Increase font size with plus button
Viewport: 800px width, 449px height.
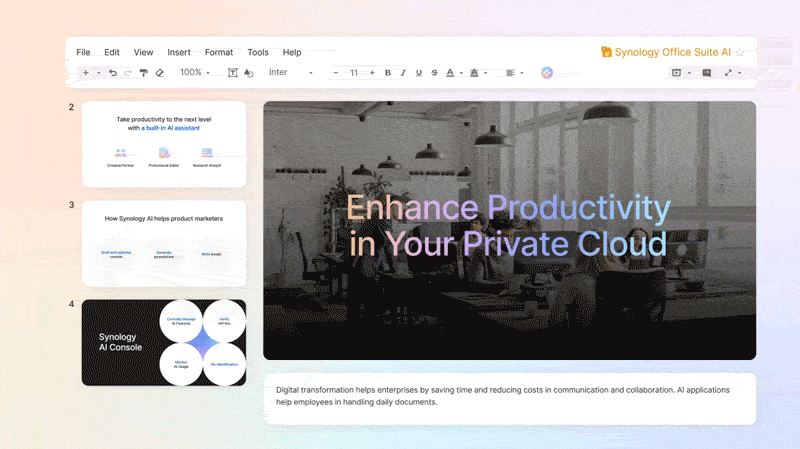[x=372, y=73]
